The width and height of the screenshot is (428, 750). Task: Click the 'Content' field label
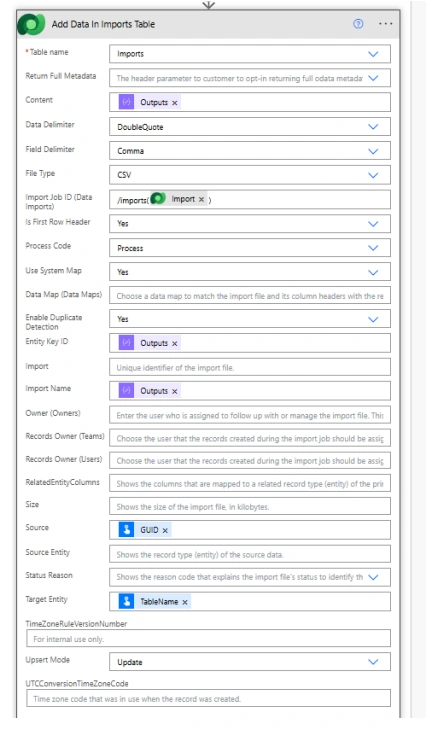(x=39, y=100)
